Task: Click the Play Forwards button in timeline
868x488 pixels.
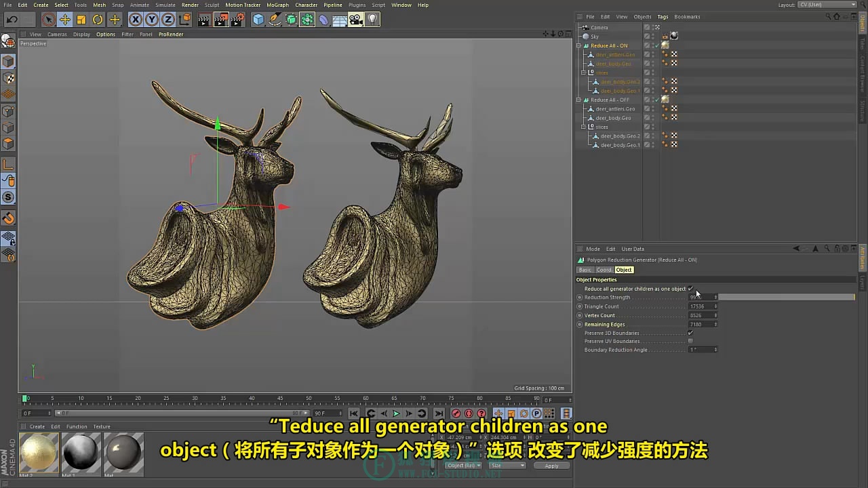Action: [x=397, y=413]
